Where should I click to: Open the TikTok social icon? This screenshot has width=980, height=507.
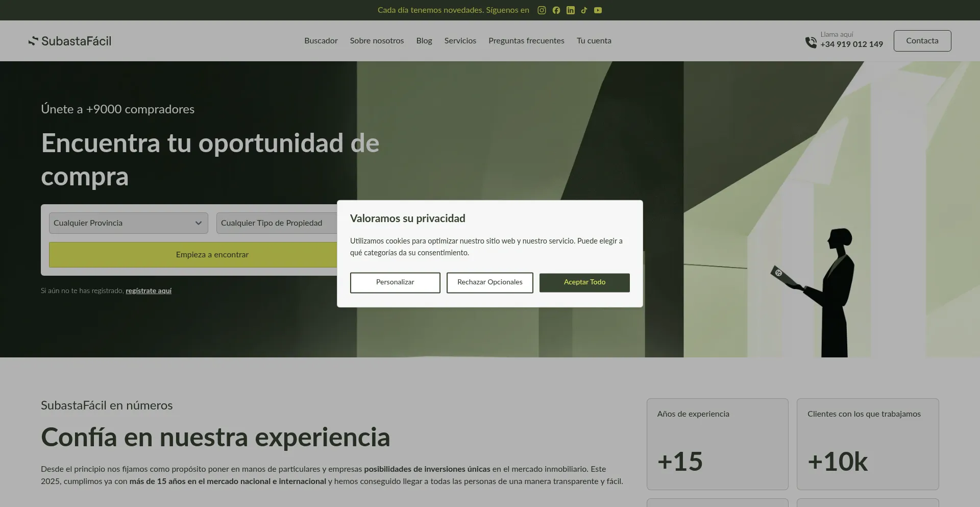(584, 10)
